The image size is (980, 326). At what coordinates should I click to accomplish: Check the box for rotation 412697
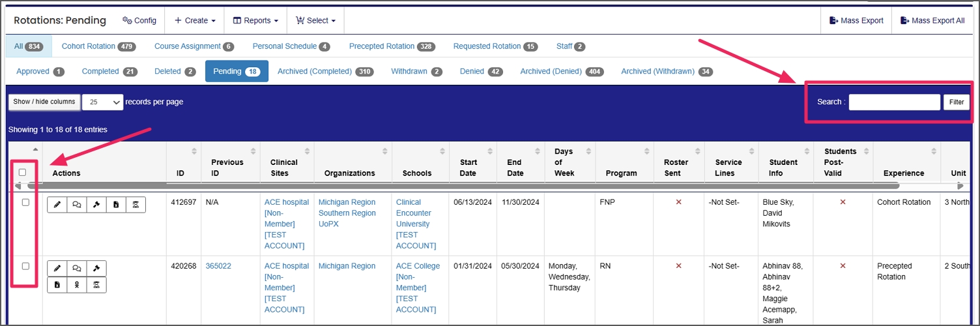point(25,202)
